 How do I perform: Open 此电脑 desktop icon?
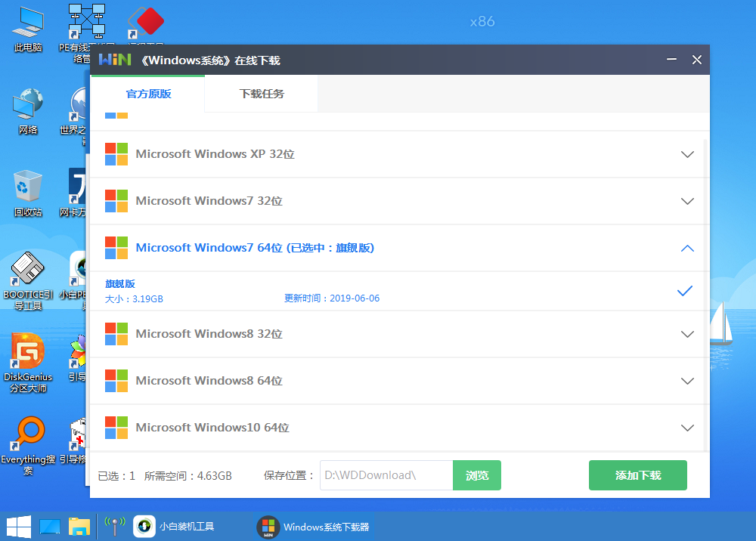(28, 29)
